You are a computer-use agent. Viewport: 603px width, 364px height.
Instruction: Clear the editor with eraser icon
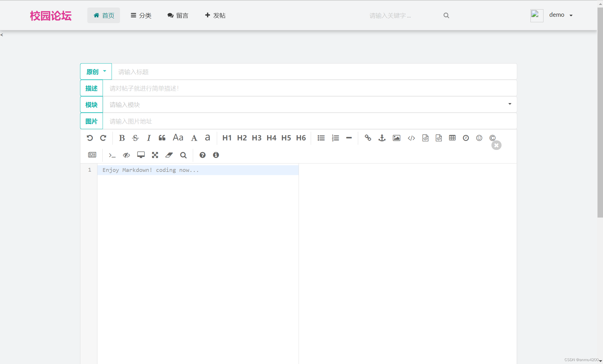[169, 155]
